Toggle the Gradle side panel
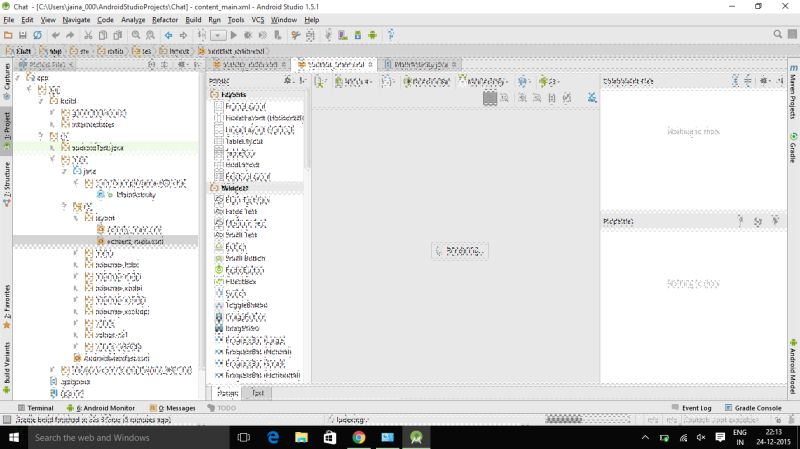This screenshot has height=449, width=800. (x=793, y=148)
